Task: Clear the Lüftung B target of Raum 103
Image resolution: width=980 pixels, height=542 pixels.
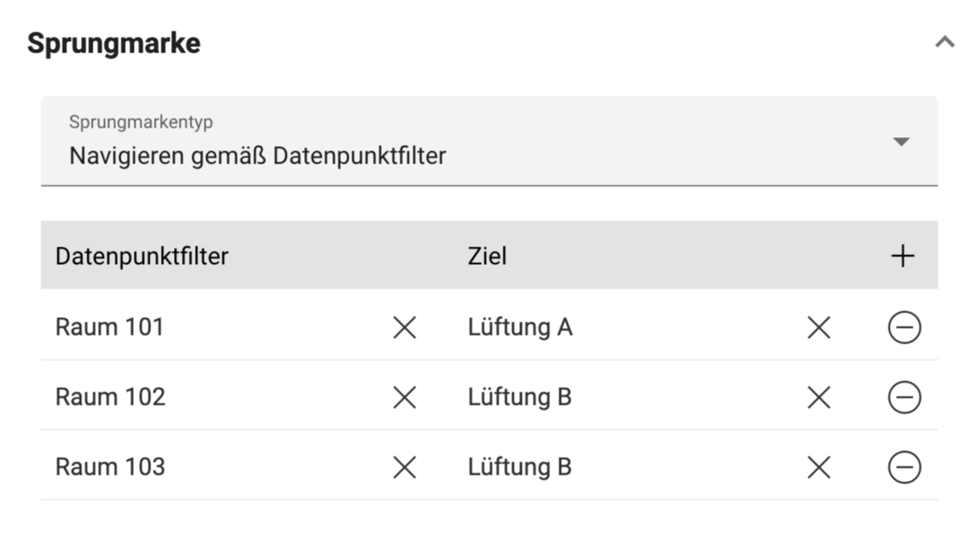Action: click(x=820, y=467)
